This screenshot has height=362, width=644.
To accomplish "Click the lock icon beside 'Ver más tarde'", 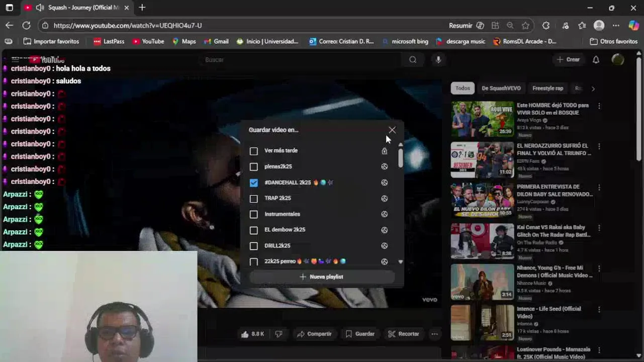I will (385, 151).
